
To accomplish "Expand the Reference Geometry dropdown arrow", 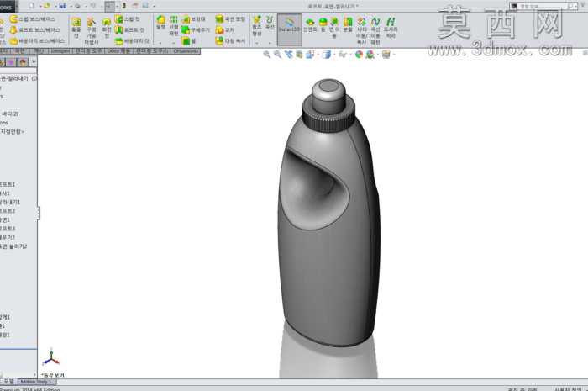I will [257, 43].
